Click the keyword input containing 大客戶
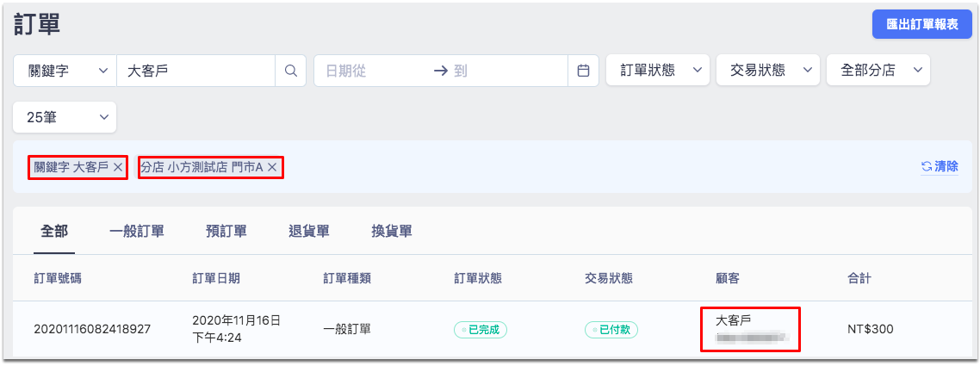This screenshot has height=366, width=980. click(x=196, y=71)
